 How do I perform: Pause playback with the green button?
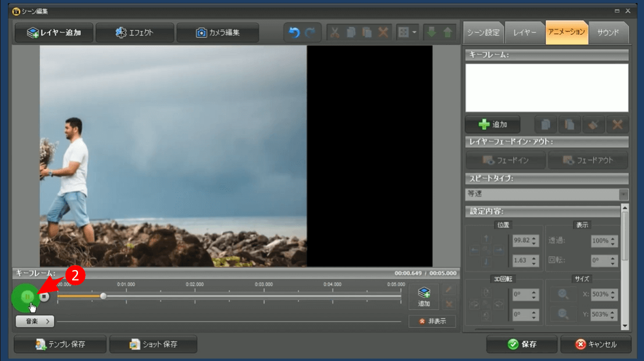[25, 297]
